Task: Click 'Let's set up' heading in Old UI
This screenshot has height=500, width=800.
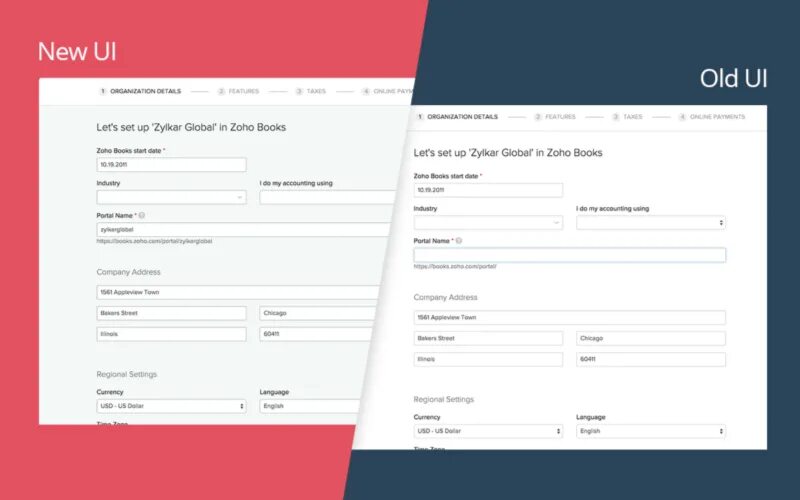Action: [x=508, y=153]
